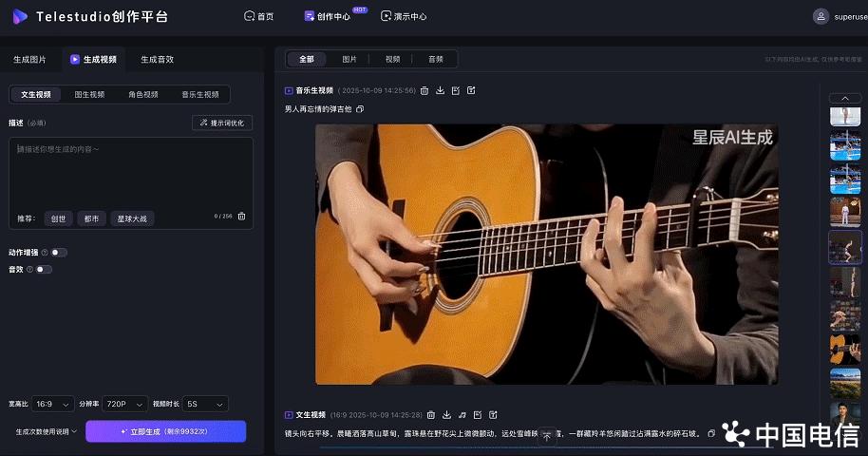
Task: Click the 立即生成 button
Action: 166,431
